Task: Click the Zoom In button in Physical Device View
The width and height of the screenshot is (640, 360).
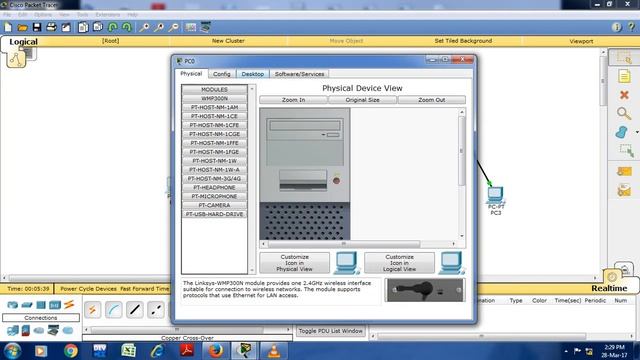Action: 293,100
